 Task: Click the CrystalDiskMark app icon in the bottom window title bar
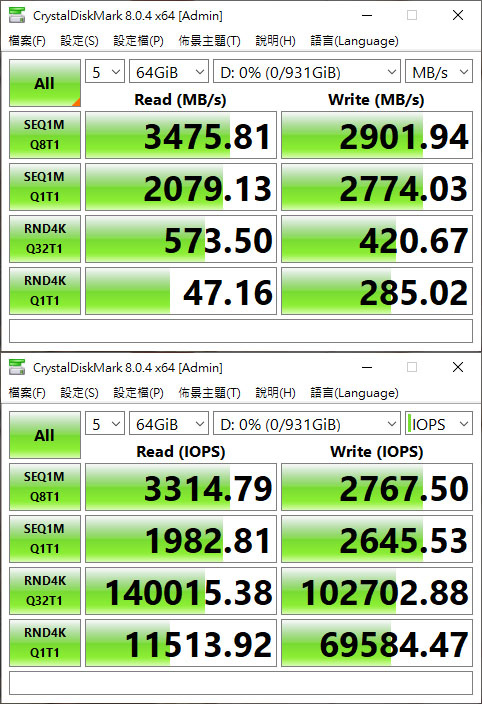17,367
